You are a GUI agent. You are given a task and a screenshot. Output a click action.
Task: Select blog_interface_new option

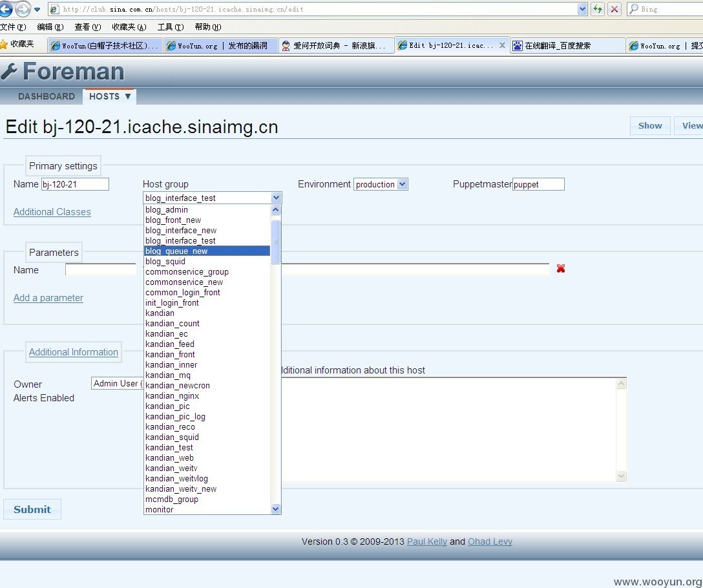point(207,230)
